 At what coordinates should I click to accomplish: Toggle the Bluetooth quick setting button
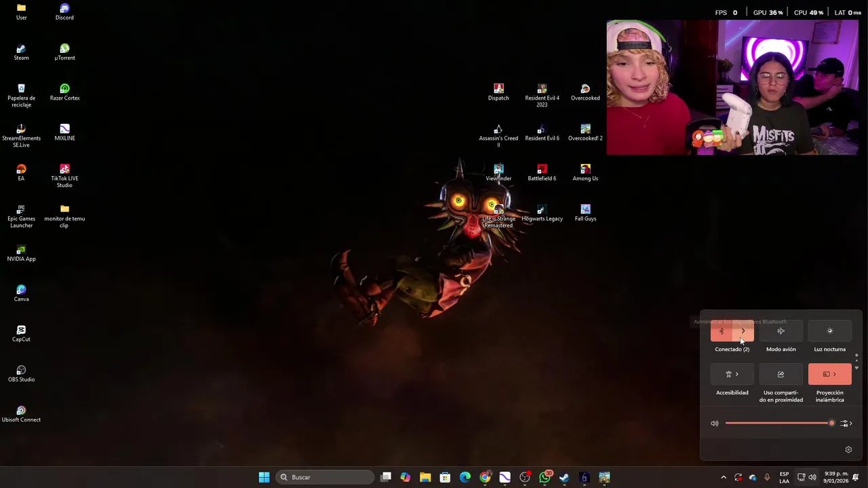point(722,331)
